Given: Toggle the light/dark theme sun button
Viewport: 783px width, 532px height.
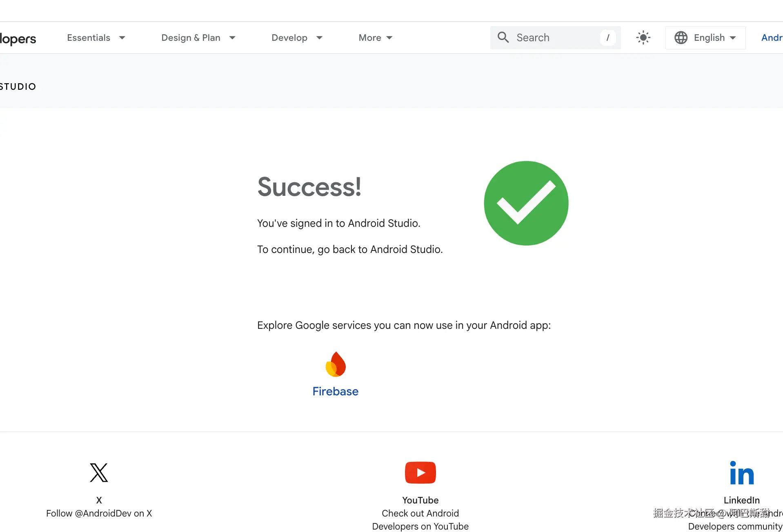Looking at the screenshot, I should click(643, 38).
